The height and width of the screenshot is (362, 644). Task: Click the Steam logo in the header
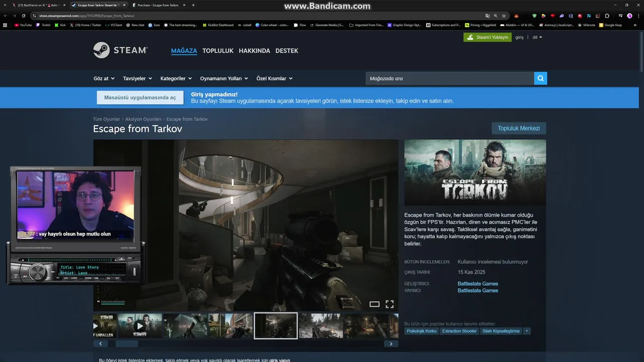point(120,50)
